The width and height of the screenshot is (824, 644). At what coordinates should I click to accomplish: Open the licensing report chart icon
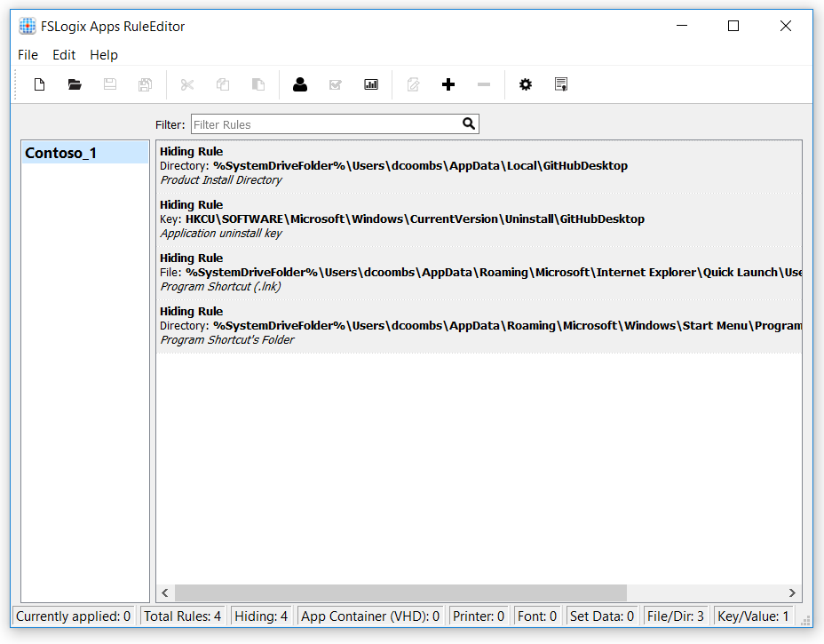pyautogui.click(x=371, y=84)
